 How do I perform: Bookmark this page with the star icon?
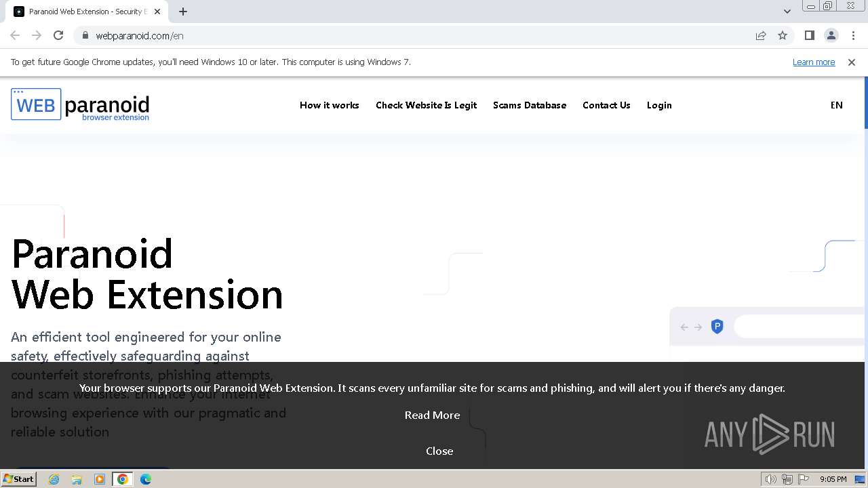coord(783,35)
